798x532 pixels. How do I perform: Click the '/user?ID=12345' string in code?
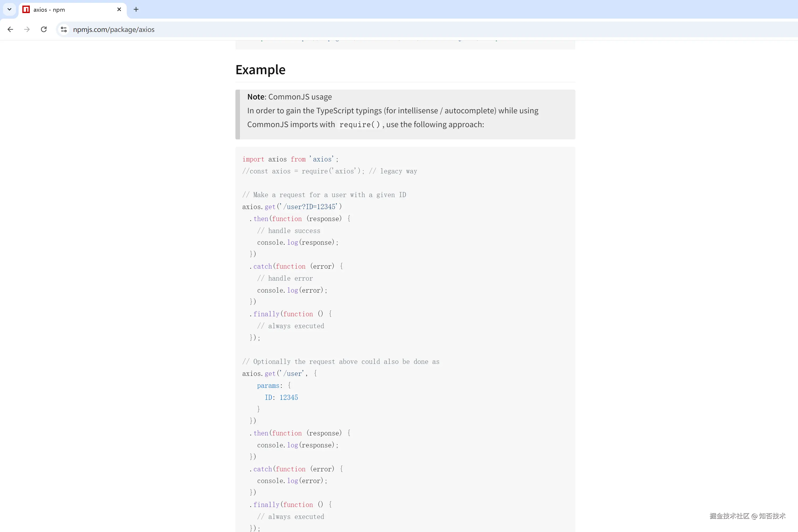[x=310, y=207]
